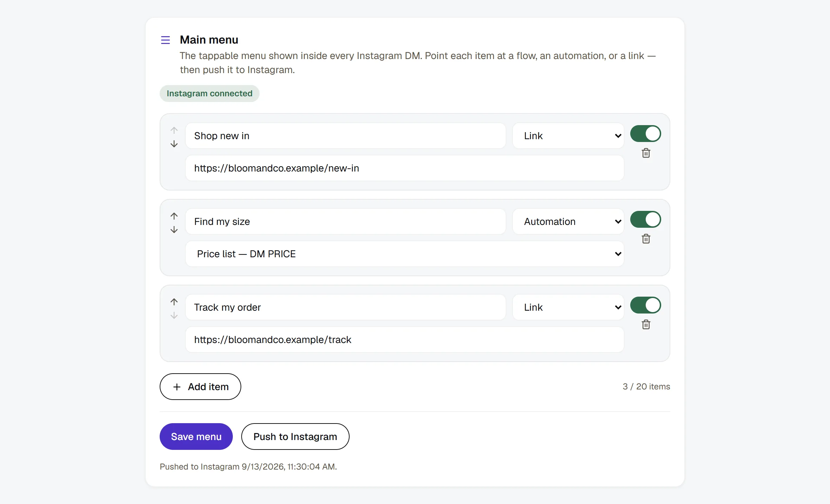830x504 pixels.
Task: Push the menu to Instagram
Action: pos(295,437)
